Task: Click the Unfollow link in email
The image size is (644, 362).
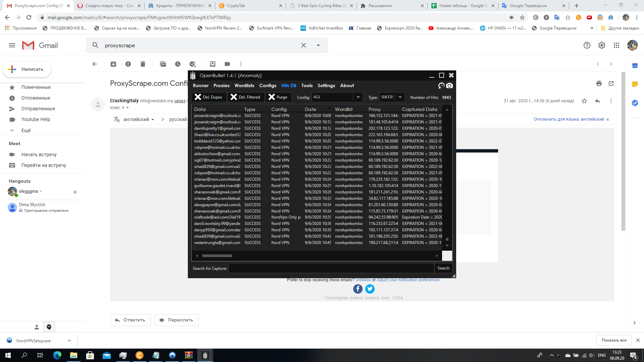Action: coord(363,280)
